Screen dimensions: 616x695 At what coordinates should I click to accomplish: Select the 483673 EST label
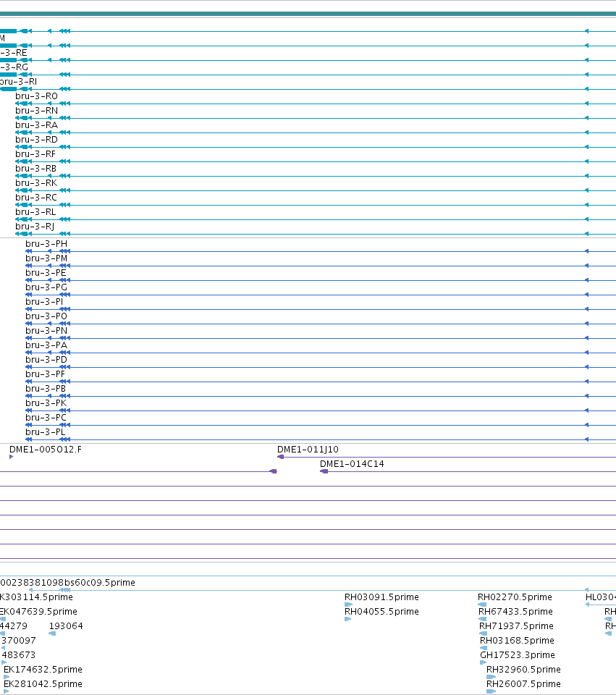[x=19, y=655]
